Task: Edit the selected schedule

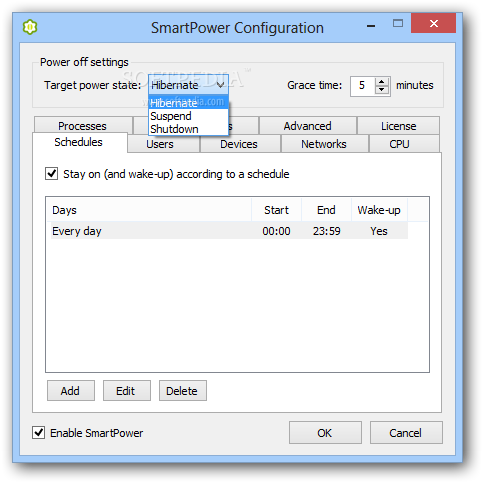Action: tap(127, 391)
